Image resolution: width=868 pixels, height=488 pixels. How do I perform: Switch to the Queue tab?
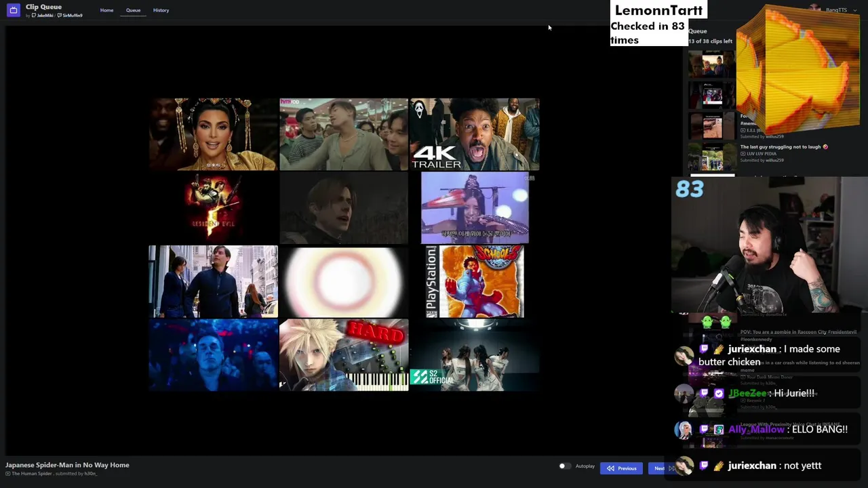click(133, 10)
